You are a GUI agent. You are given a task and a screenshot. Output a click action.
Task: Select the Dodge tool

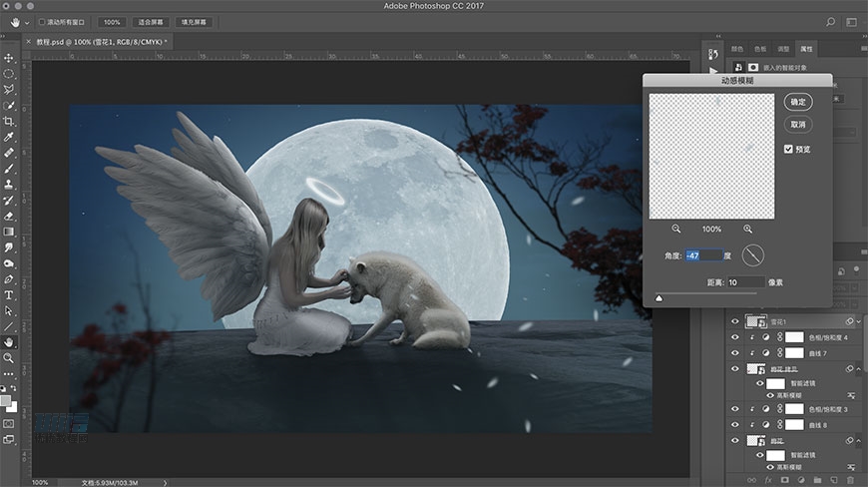[x=9, y=263]
